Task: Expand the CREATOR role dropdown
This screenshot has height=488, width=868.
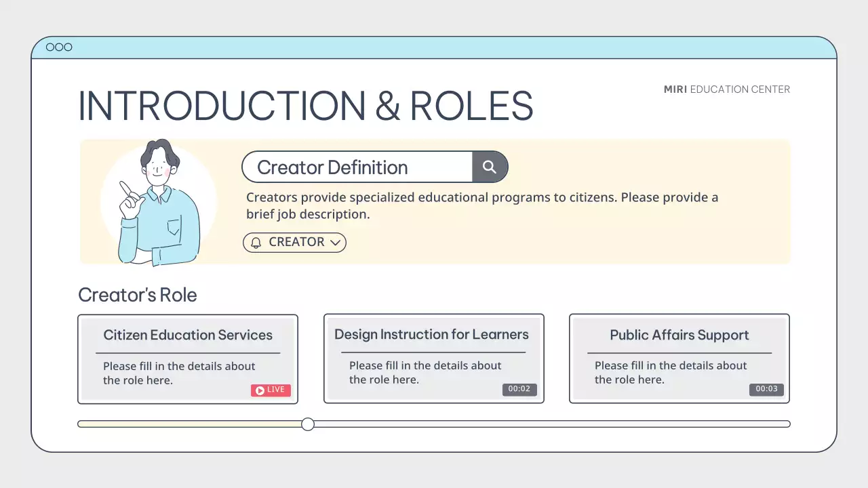Action: tap(294, 242)
